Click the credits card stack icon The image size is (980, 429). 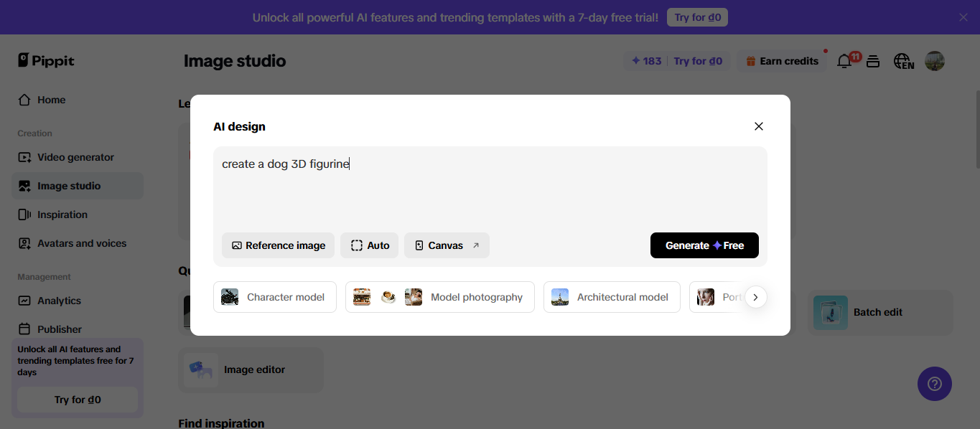[x=873, y=62]
